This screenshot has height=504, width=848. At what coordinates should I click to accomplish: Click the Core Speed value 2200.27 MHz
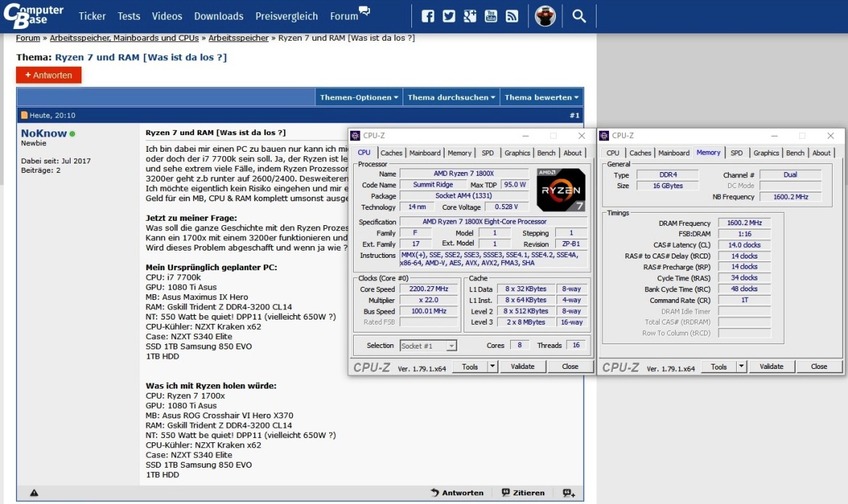(429, 289)
